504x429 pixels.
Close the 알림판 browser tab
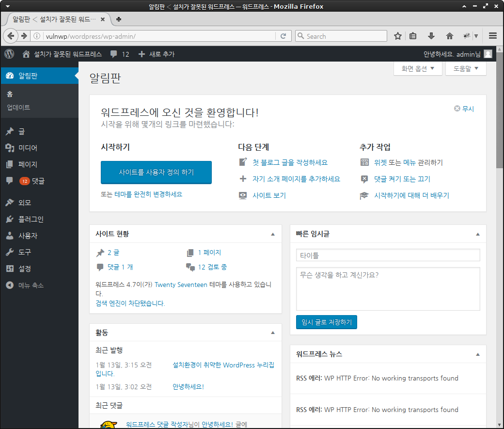tap(103, 19)
